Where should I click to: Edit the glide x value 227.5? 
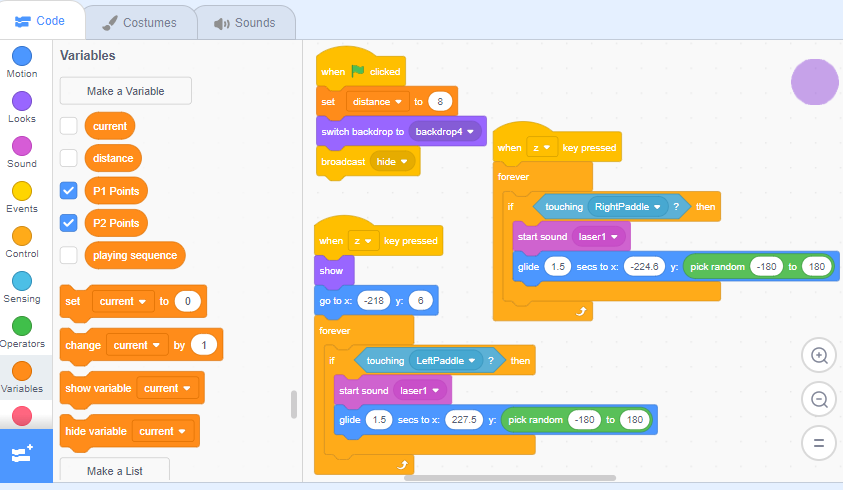(464, 420)
